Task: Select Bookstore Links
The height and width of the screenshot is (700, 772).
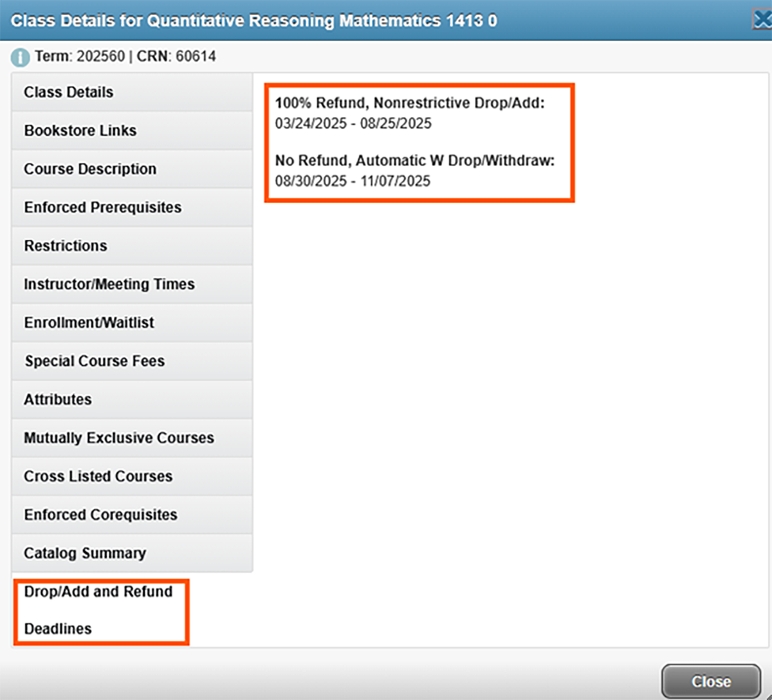Action: [80, 131]
